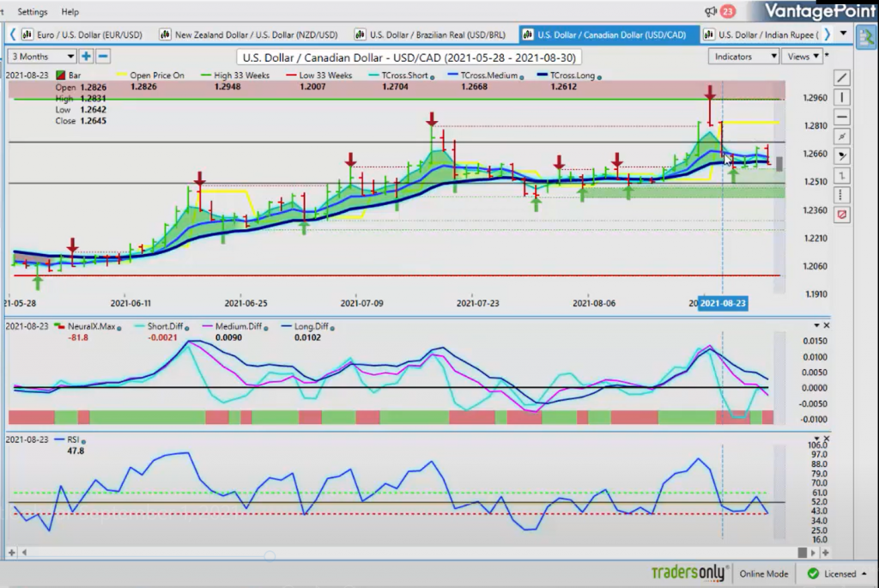
Task: Zoom out with the minus button
Action: pos(103,56)
